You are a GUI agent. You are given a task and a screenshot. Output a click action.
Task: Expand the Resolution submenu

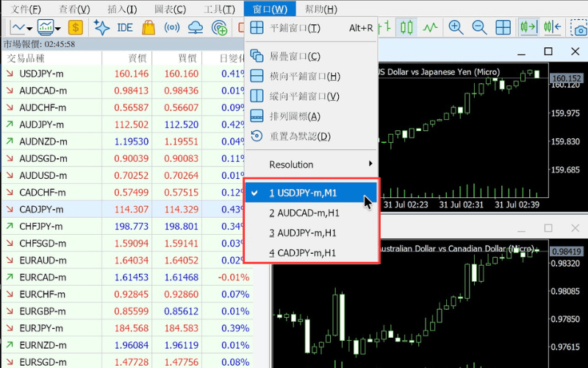(311, 164)
